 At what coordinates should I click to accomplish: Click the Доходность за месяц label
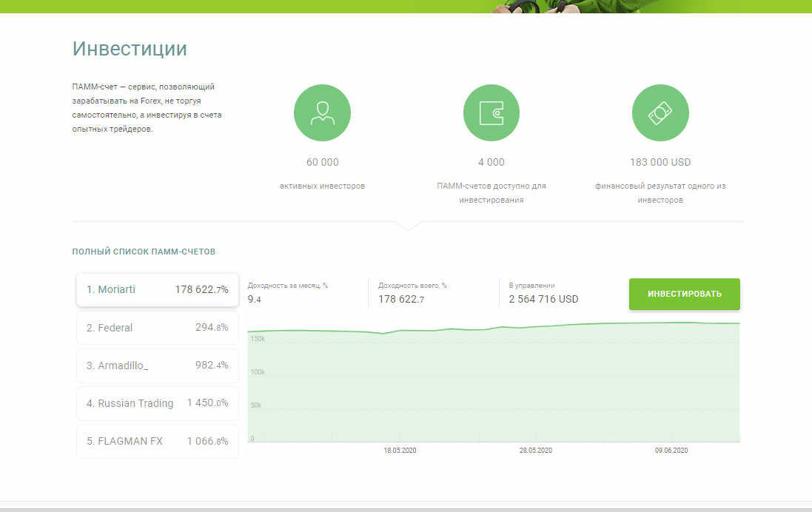(287, 286)
